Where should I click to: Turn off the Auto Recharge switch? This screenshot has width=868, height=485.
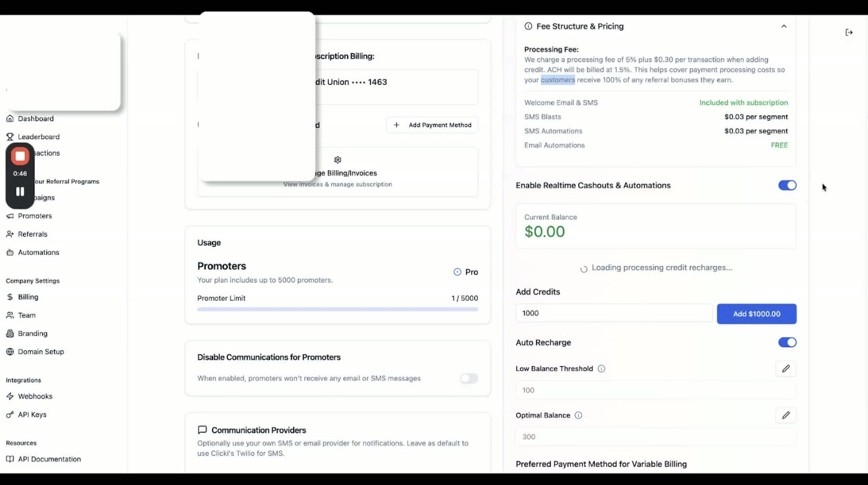[787, 343]
